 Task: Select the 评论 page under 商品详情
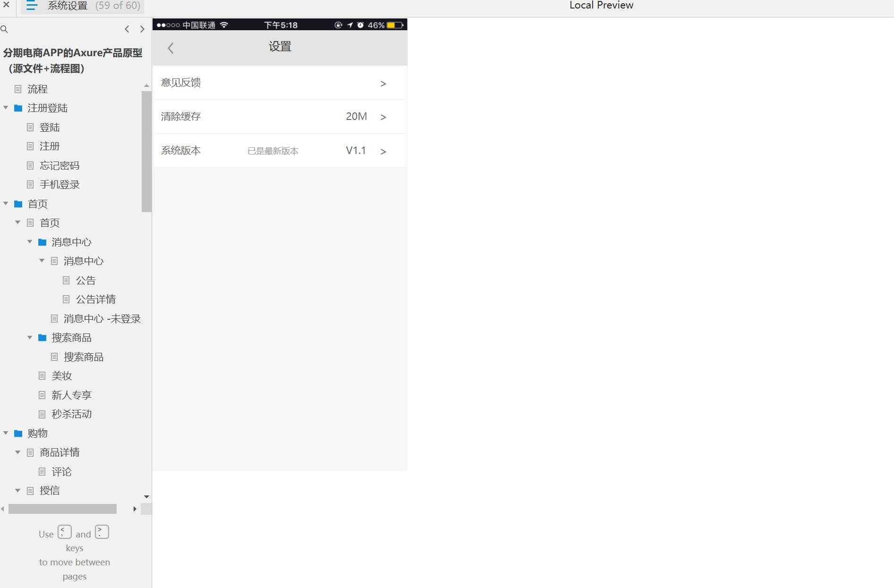pos(62,471)
